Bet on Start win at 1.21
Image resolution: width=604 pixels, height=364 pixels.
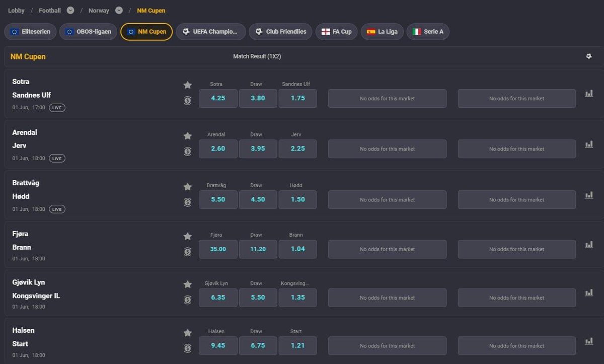tap(298, 346)
